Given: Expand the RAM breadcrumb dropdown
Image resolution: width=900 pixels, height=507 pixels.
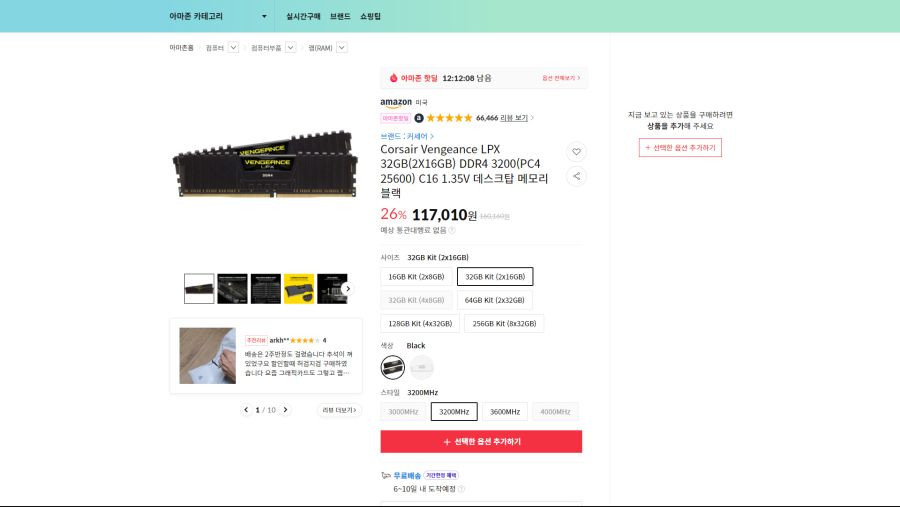Looking at the screenshot, I should [342, 48].
